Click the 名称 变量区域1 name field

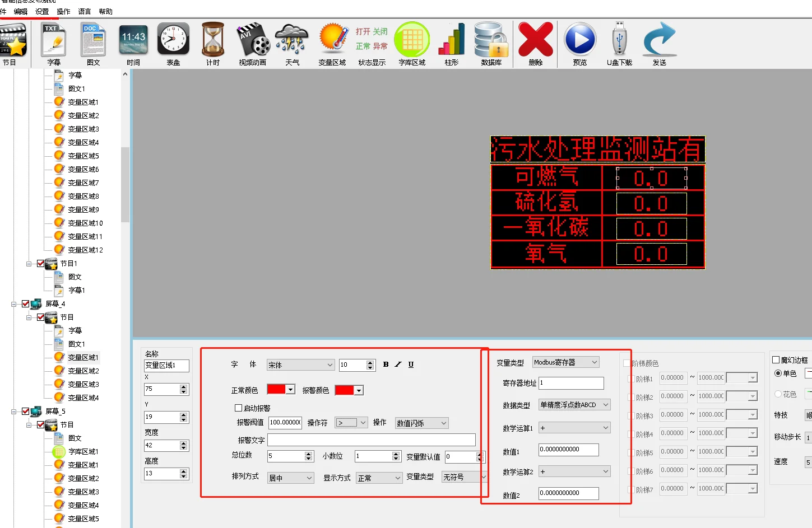(x=166, y=365)
